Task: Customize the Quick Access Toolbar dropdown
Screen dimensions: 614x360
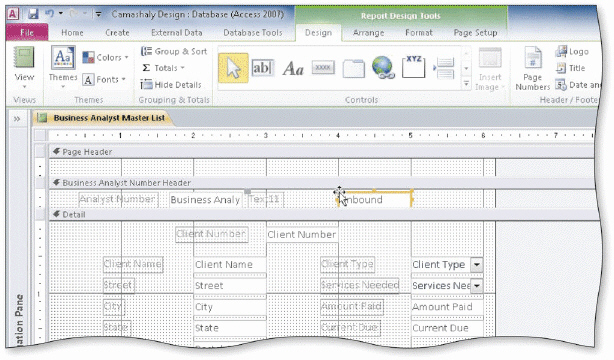Action: [x=98, y=14]
